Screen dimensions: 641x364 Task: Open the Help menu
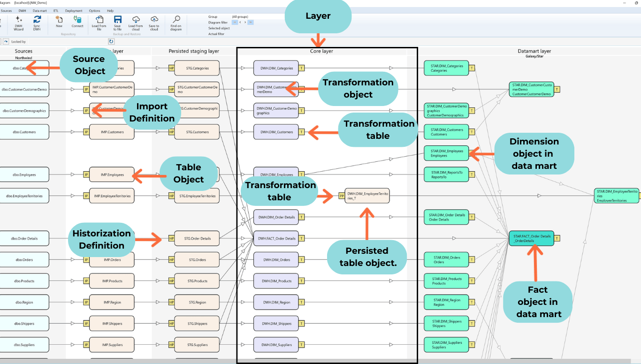tap(110, 10)
